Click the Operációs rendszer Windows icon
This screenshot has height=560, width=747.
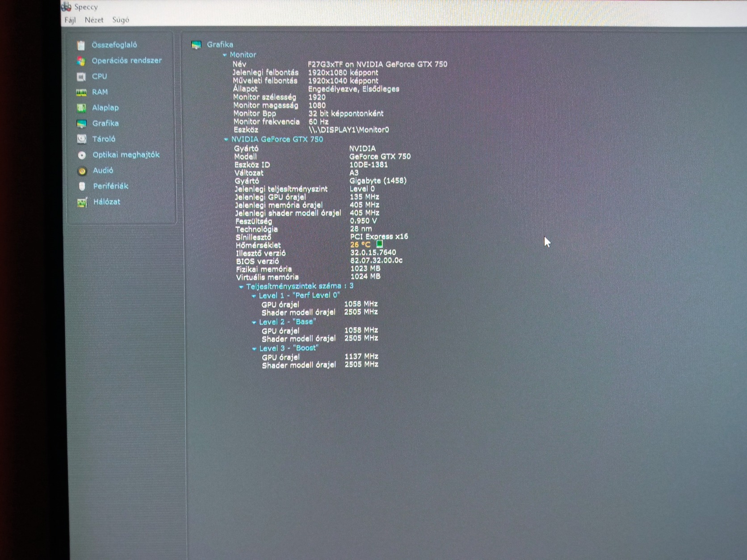[81, 61]
